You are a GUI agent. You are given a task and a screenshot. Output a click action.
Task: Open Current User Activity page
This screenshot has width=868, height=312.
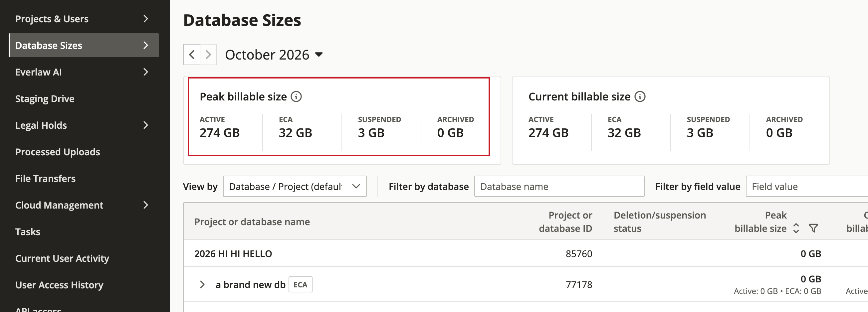tap(84, 258)
